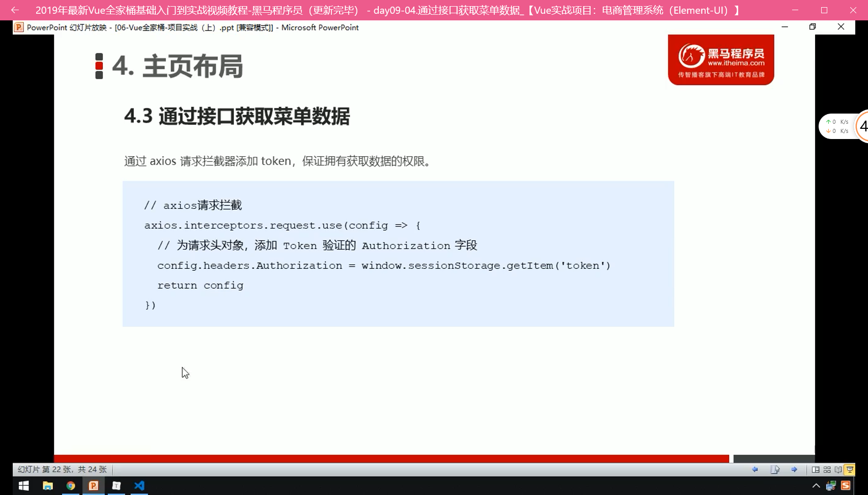Click the Sogou input method tray icon
The image size is (868, 495).
point(846,486)
